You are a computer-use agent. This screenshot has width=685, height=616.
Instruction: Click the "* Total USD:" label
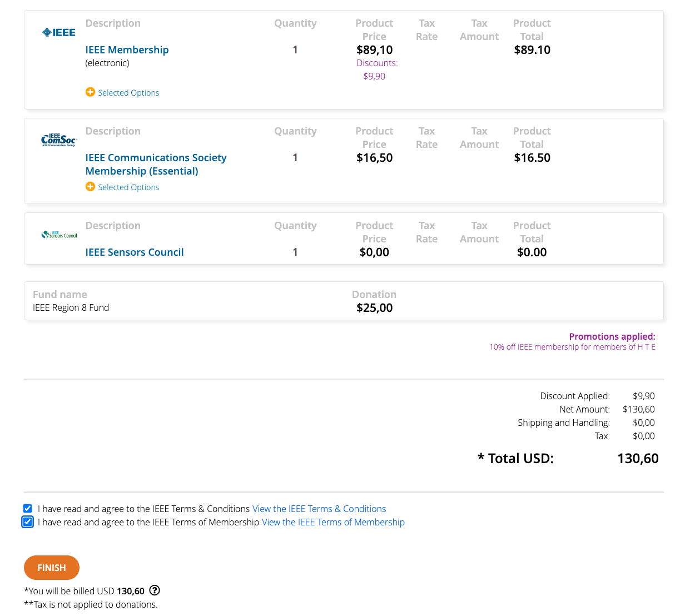click(515, 458)
